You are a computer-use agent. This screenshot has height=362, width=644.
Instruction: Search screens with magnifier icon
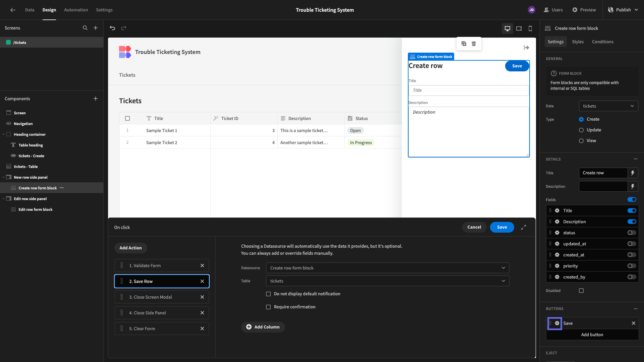(x=85, y=28)
